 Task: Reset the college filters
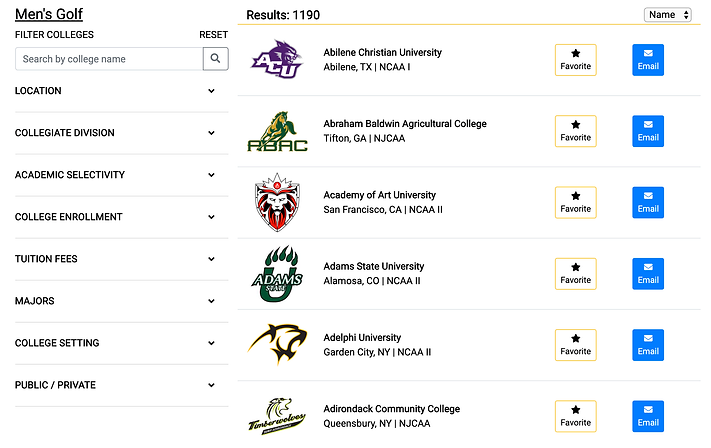213,35
